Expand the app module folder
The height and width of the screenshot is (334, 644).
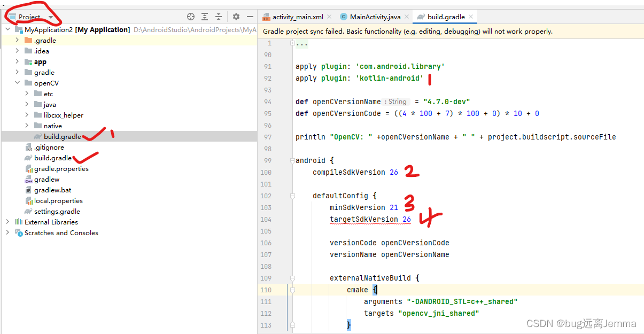coord(17,62)
